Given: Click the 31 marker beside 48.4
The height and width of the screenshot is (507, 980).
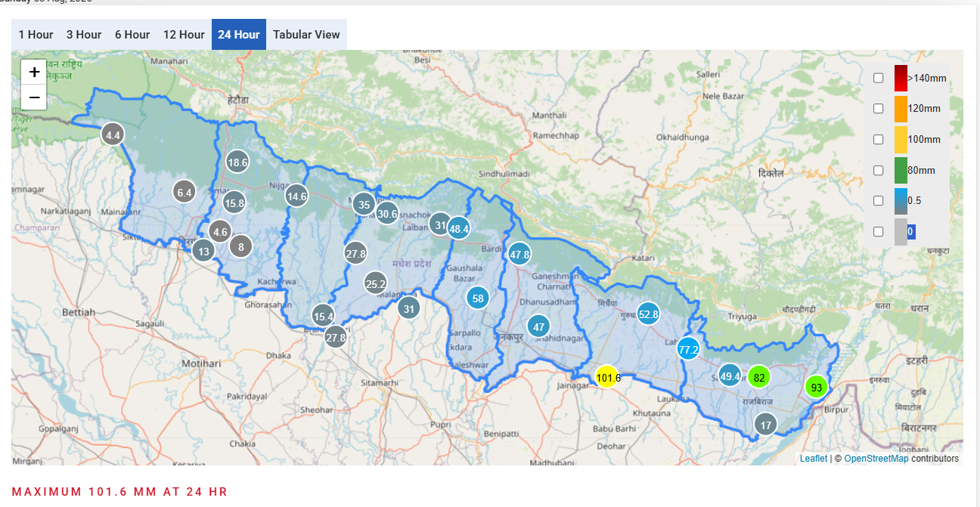Looking at the screenshot, I should [x=440, y=224].
